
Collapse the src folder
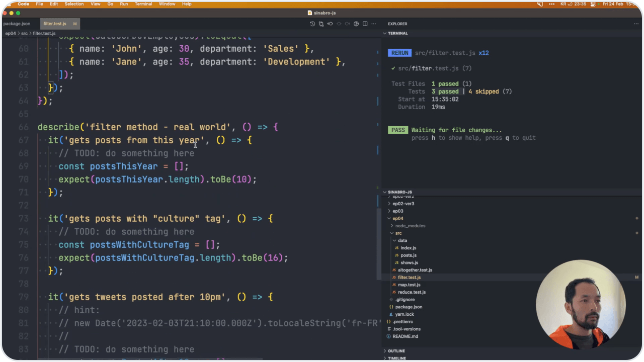coord(392,233)
